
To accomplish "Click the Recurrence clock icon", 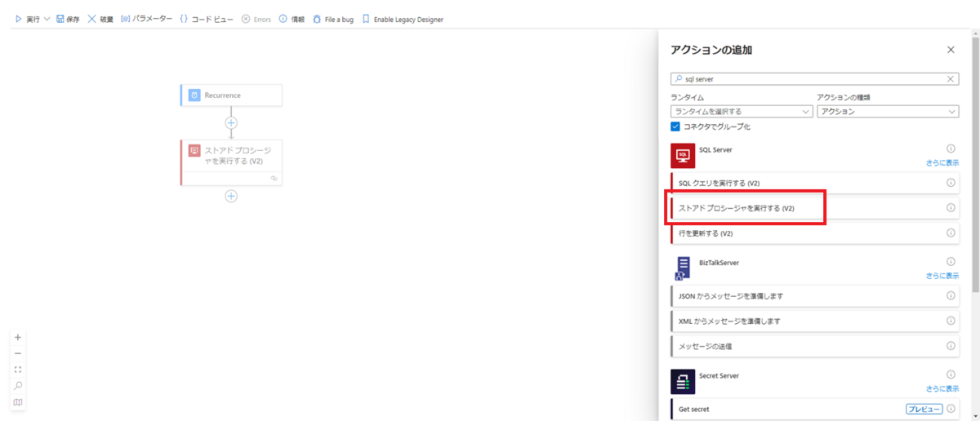I will (x=194, y=95).
